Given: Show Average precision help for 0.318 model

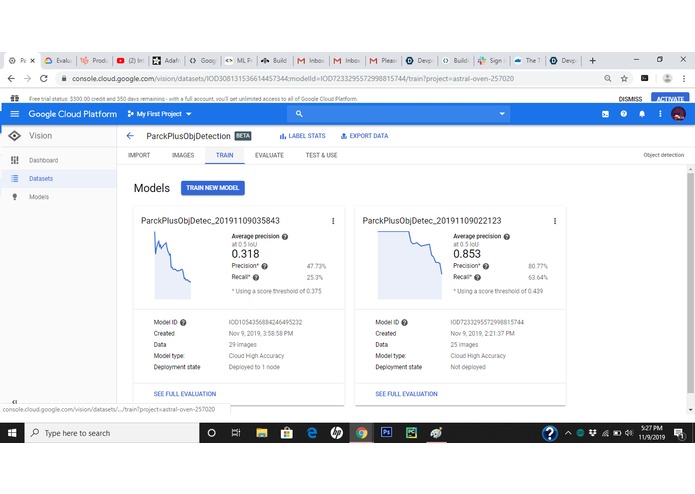Looking at the screenshot, I should [x=285, y=237].
